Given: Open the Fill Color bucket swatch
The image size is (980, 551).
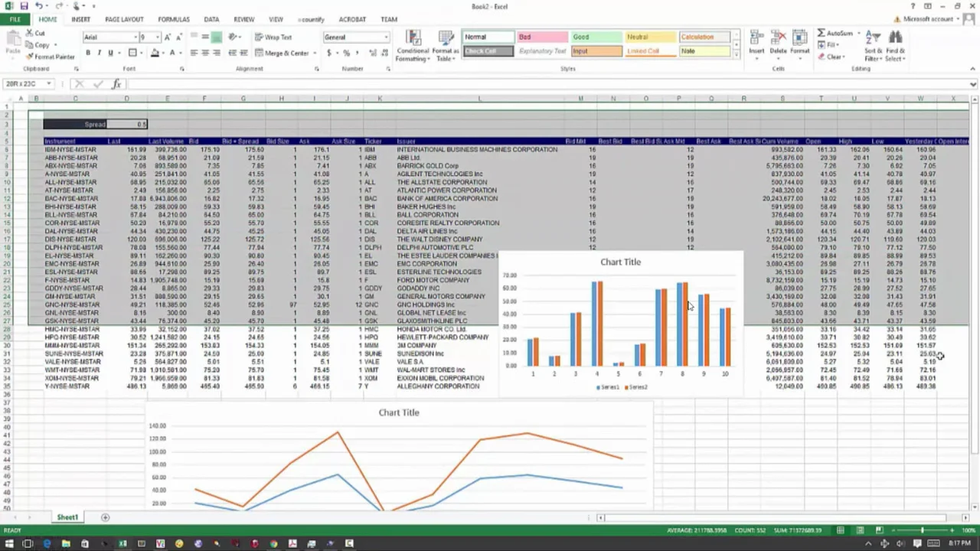Looking at the screenshot, I should pyautogui.click(x=154, y=53).
